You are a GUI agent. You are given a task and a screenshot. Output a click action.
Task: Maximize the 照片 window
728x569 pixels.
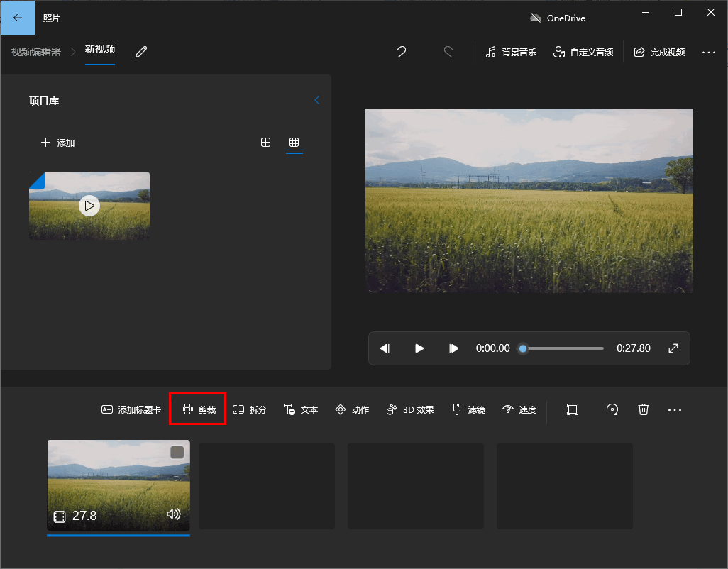coord(678,12)
